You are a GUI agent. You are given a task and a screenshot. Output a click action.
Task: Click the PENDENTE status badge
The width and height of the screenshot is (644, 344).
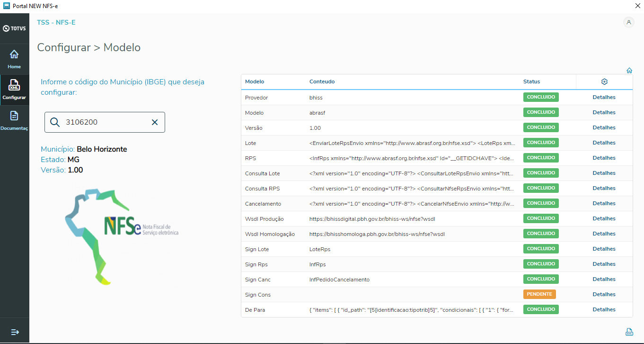tap(539, 294)
